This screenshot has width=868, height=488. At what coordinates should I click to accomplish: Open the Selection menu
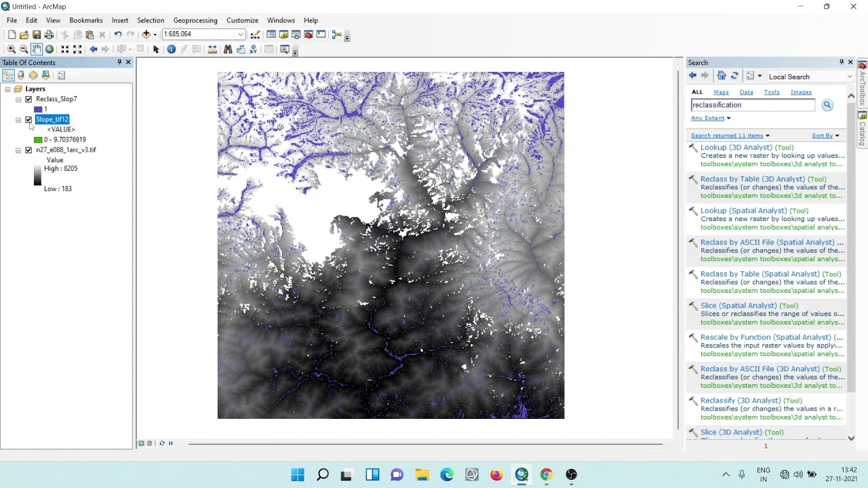pos(151,20)
